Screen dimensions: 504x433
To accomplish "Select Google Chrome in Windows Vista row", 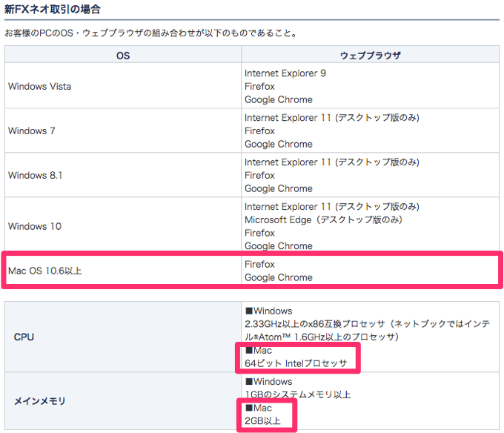I will coord(279,100).
